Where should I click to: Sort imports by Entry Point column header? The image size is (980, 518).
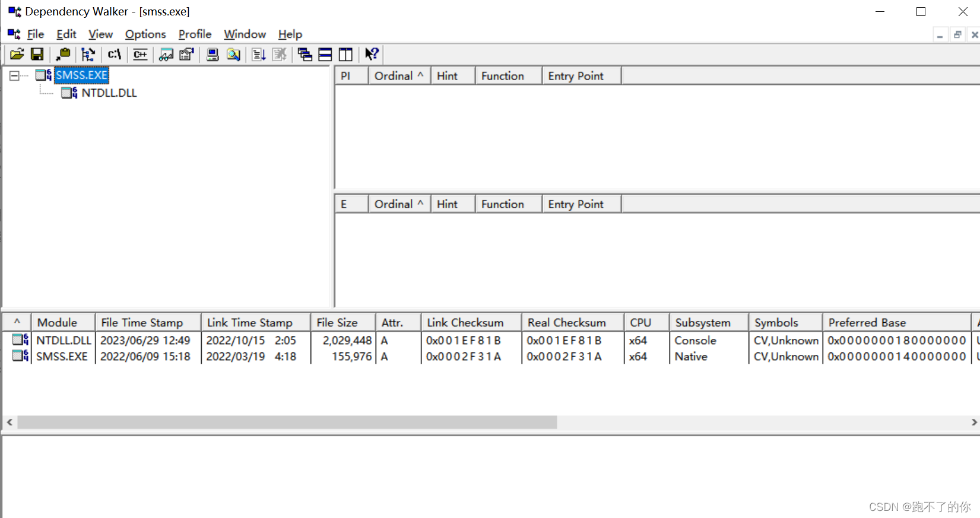581,76
